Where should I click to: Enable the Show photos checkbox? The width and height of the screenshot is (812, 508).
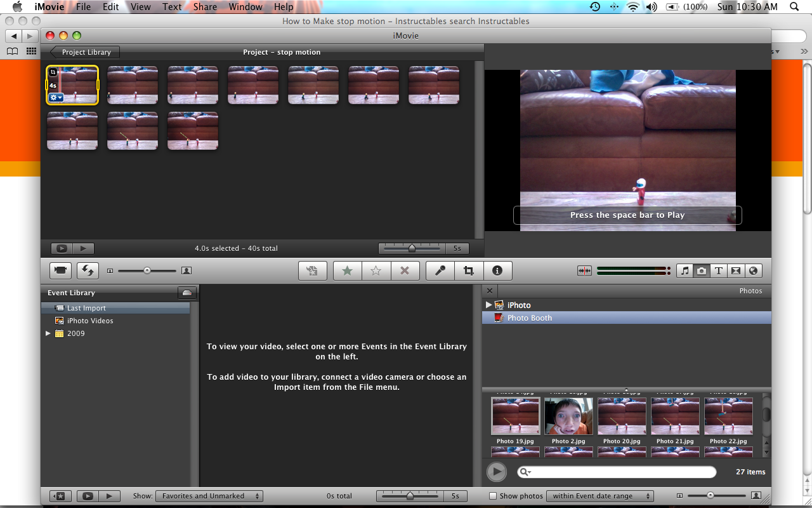(x=493, y=496)
